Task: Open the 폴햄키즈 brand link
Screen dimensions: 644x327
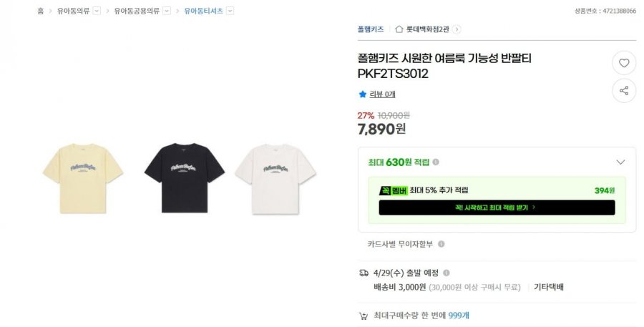Action: coord(371,29)
